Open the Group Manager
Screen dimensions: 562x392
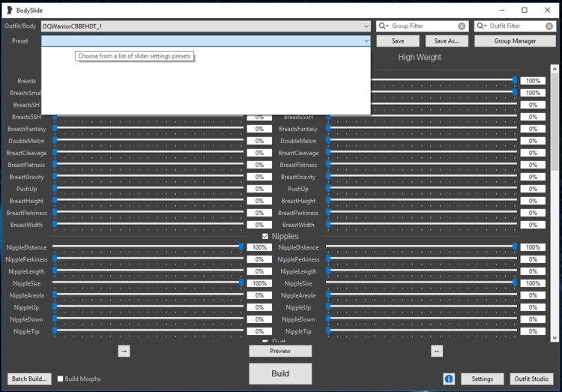pos(515,41)
